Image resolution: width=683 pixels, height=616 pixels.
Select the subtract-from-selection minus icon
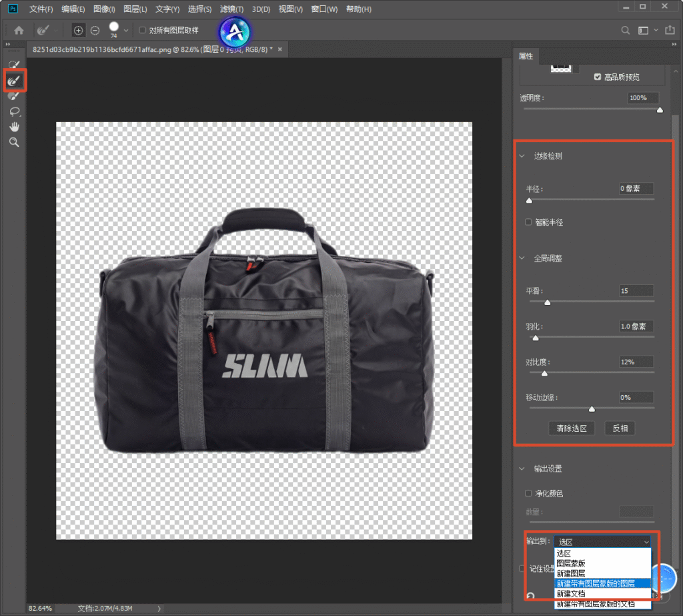[x=95, y=31]
